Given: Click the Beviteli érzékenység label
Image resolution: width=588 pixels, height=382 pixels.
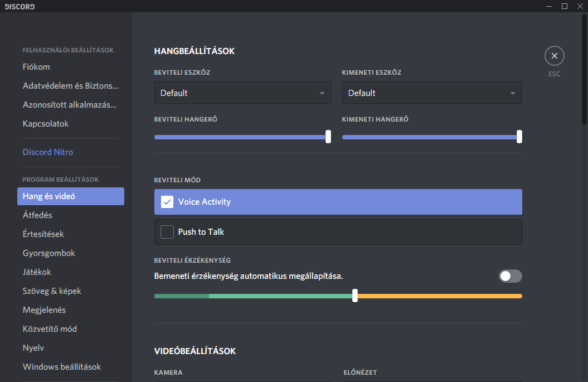Looking at the screenshot, I should click(x=192, y=260).
